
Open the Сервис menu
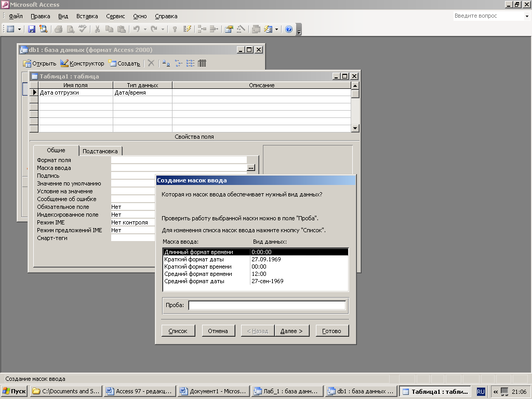(115, 16)
